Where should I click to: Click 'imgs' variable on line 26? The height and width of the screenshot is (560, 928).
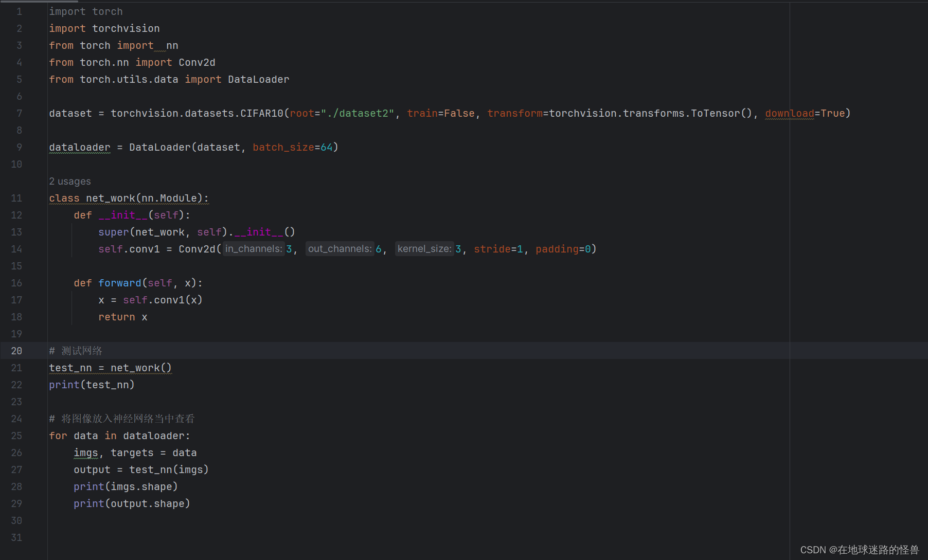(x=86, y=453)
